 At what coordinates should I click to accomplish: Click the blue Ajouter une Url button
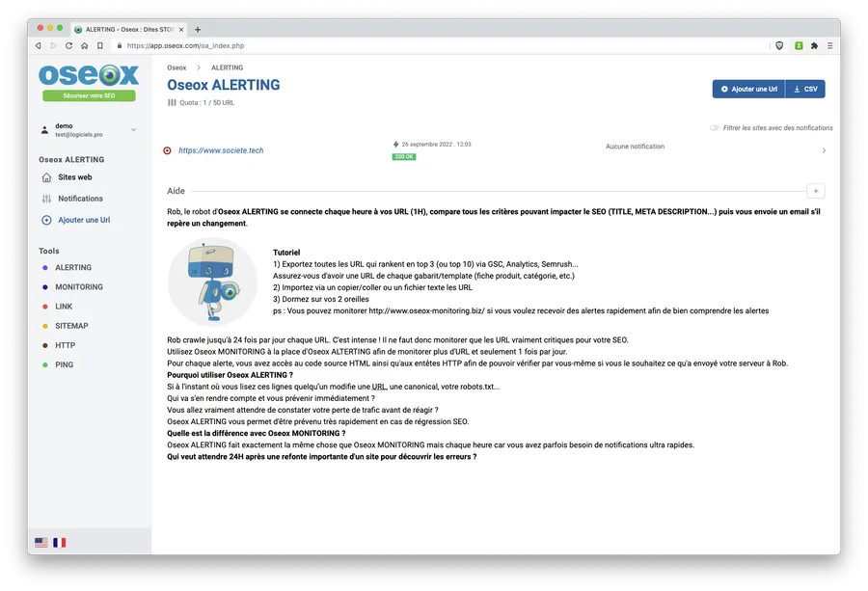click(x=748, y=89)
